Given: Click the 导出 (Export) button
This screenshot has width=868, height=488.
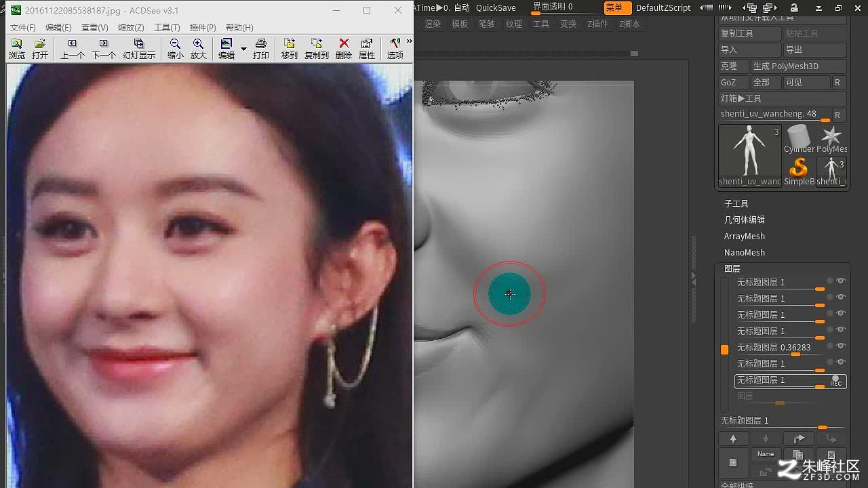Looking at the screenshot, I should [x=815, y=49].
